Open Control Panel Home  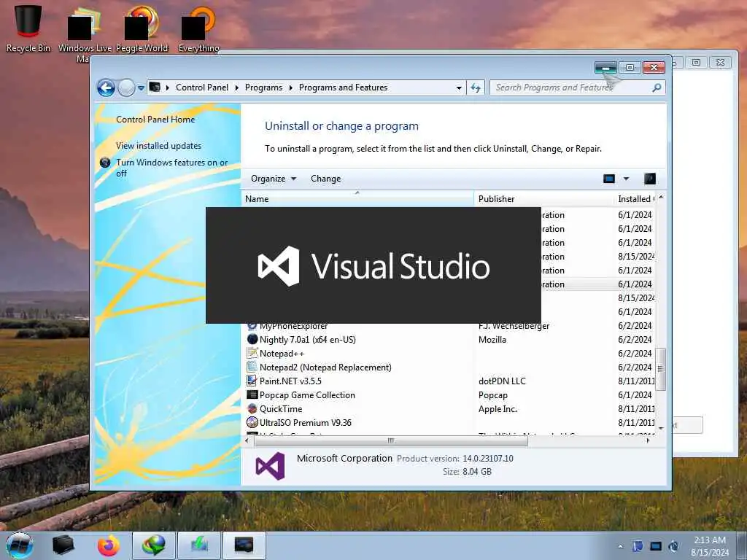click(155, 120)
